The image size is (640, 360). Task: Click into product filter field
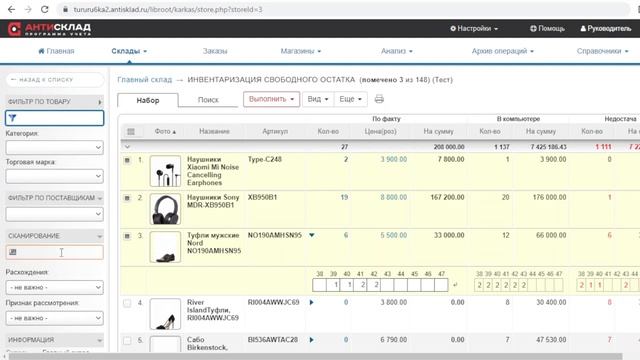tap(54, 118)
